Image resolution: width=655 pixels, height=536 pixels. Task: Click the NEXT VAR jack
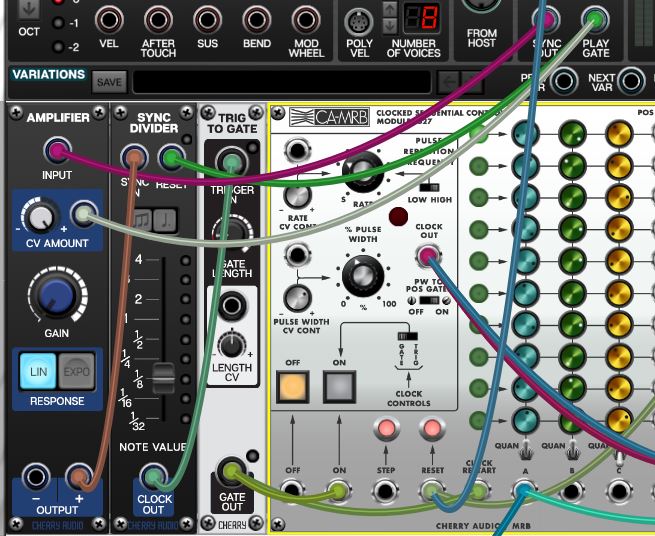click(x=631, y=81)
